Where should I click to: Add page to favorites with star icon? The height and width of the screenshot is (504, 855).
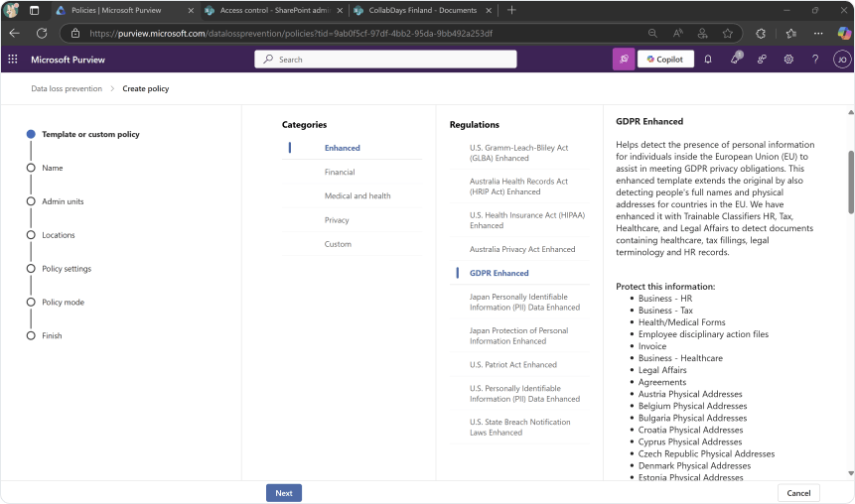pyautogui.click(x=728, y=34)
